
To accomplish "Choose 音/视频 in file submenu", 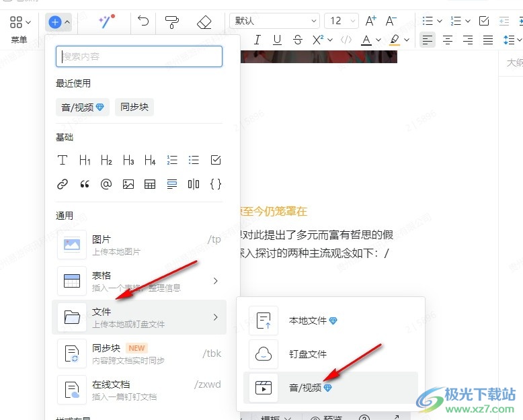I will click(331, 388).
